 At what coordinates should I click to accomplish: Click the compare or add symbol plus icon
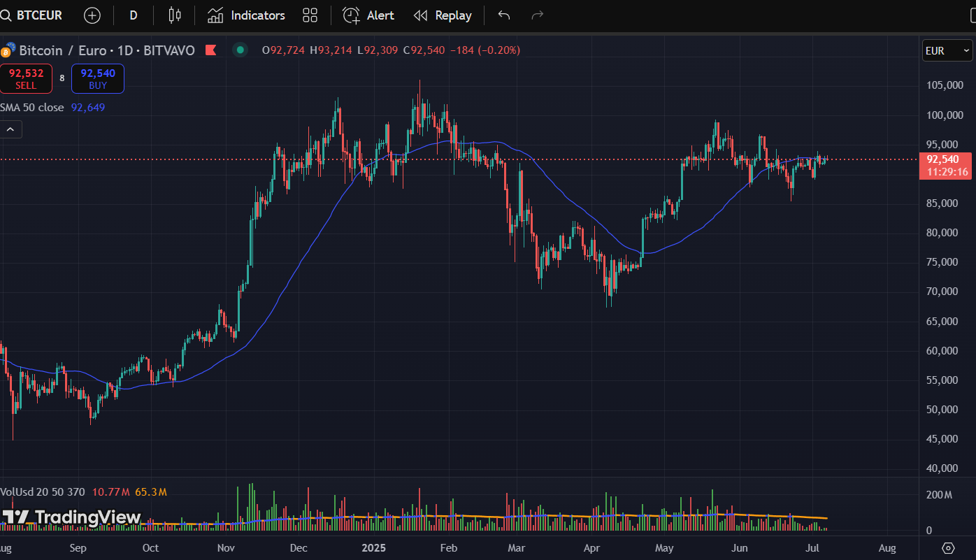(92, 15)
